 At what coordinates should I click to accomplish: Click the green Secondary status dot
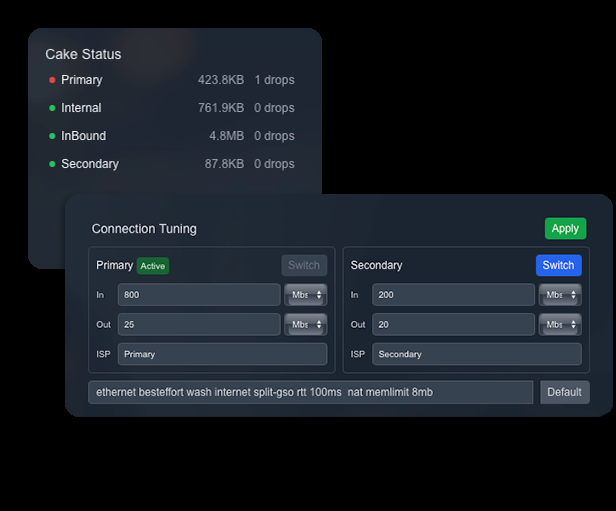[52, 164]
